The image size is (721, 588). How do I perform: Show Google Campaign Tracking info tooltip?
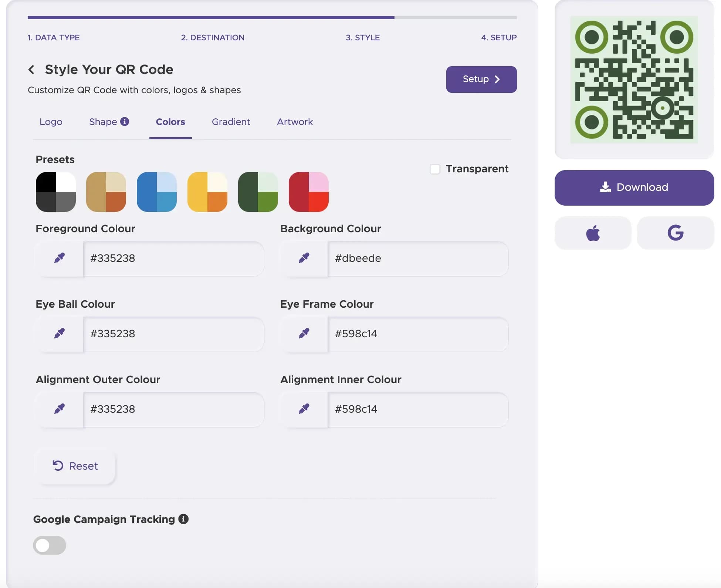click(x=183, y=519)
